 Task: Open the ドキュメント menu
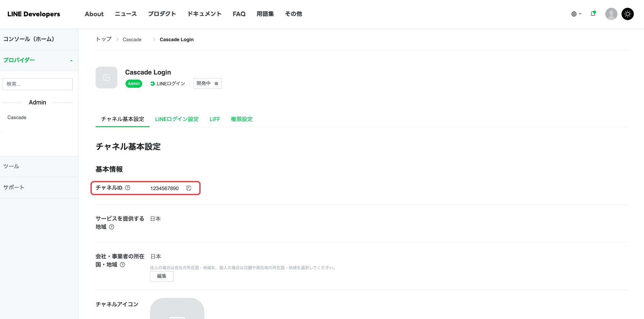click(205, 14)
